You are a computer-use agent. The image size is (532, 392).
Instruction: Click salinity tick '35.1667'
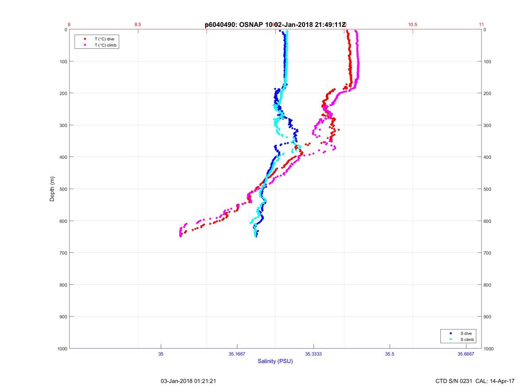tap(237, 353)
